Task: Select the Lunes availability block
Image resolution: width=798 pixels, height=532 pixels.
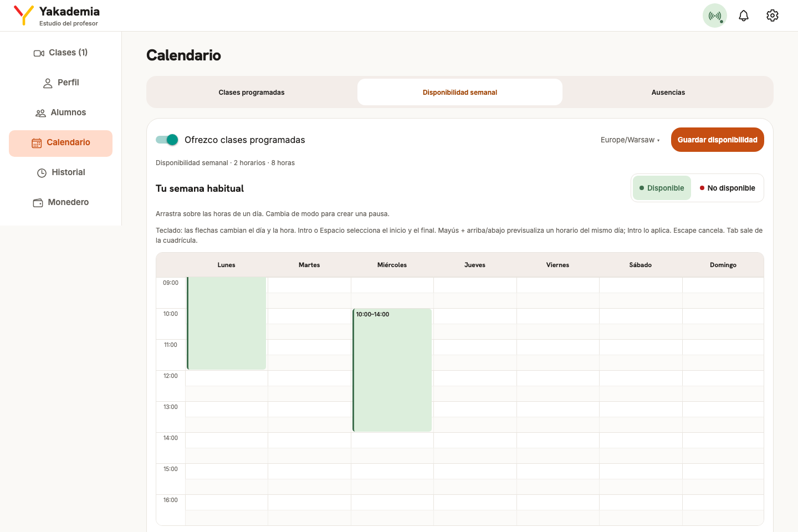Action: point(227,323)
